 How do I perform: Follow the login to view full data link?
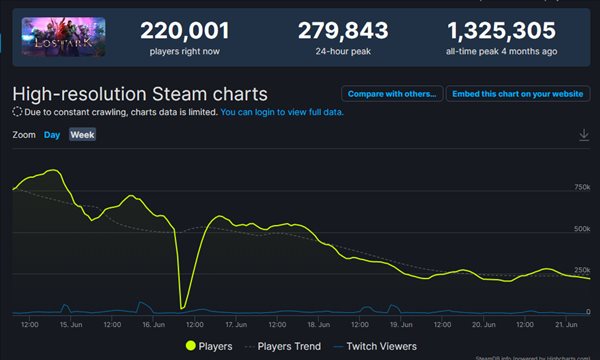pyautogui.click(x=282, y=112)
